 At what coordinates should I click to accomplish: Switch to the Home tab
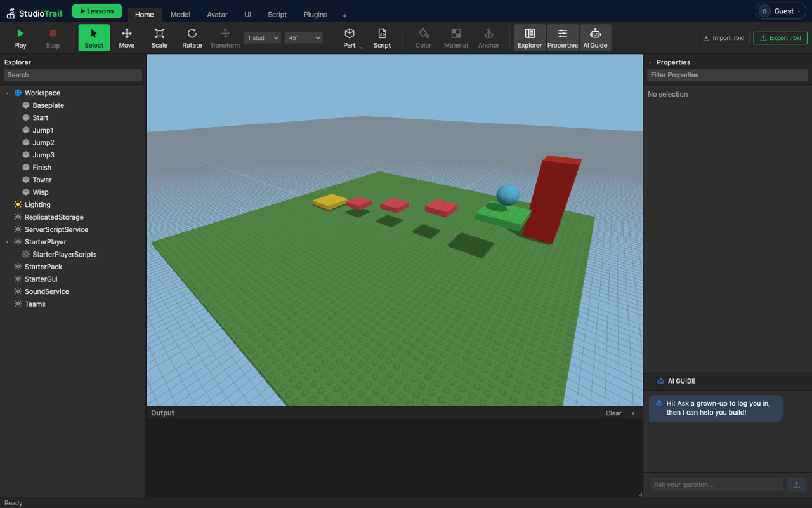coord(144,15)
